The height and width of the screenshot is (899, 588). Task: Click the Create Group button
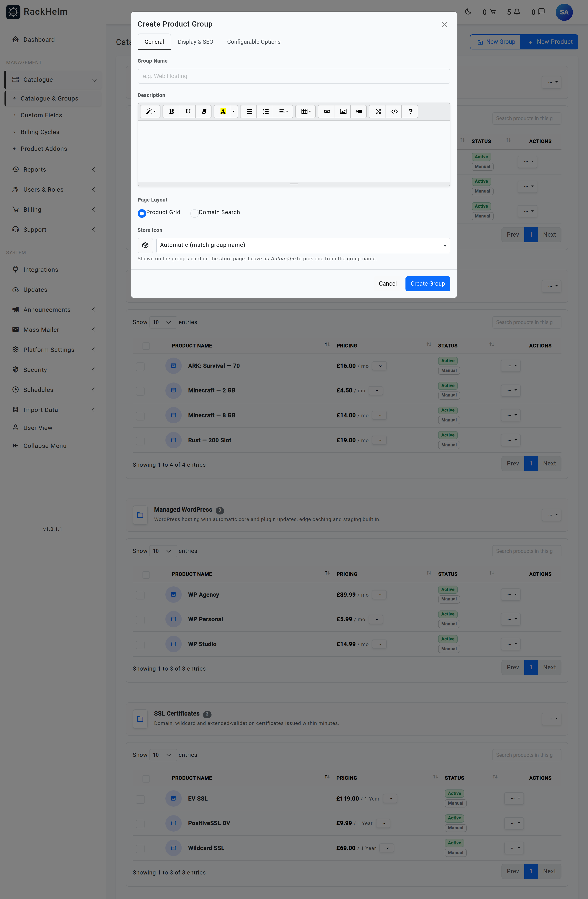[428, 284]
